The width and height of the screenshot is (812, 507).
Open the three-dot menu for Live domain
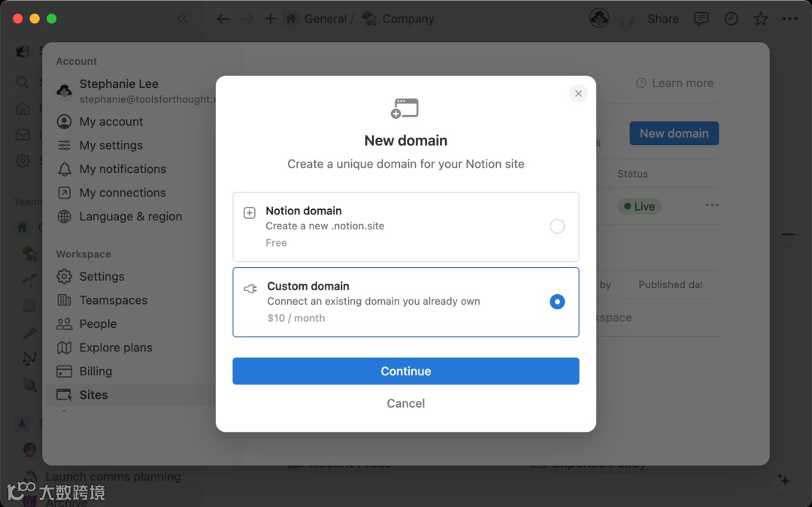pos(712,205)
